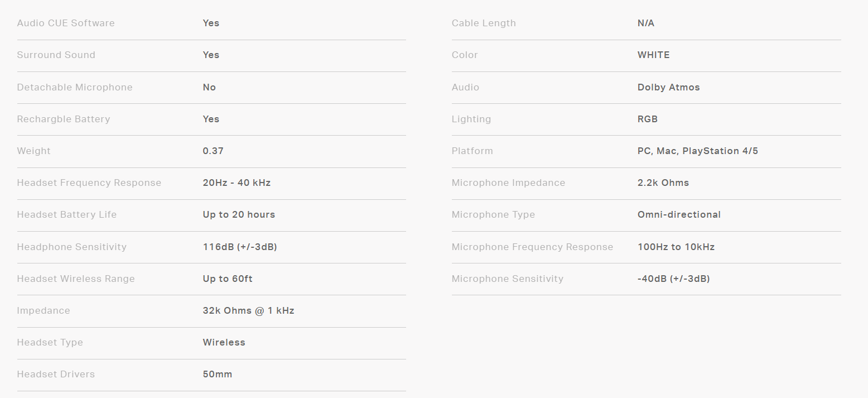Viewport: 868px width, 398px height.
Task: Click the Audio CUE Software label
Action: pos(66,23)
